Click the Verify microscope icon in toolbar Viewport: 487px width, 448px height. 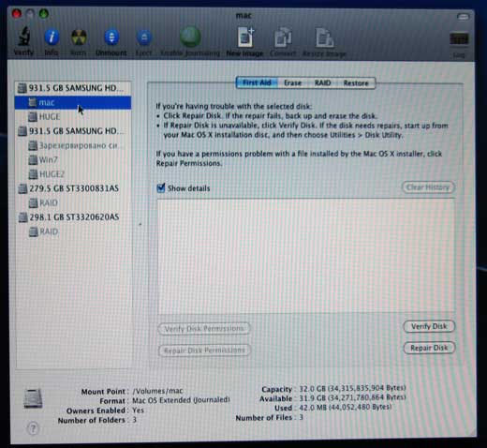pos(24,37)
